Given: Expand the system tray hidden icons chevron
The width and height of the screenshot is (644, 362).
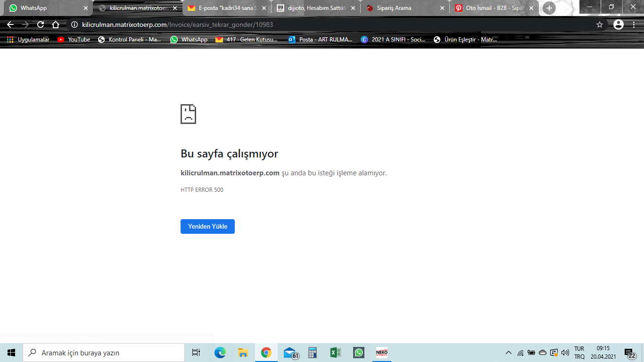Looking at the screenshot, I should point(508,353).
